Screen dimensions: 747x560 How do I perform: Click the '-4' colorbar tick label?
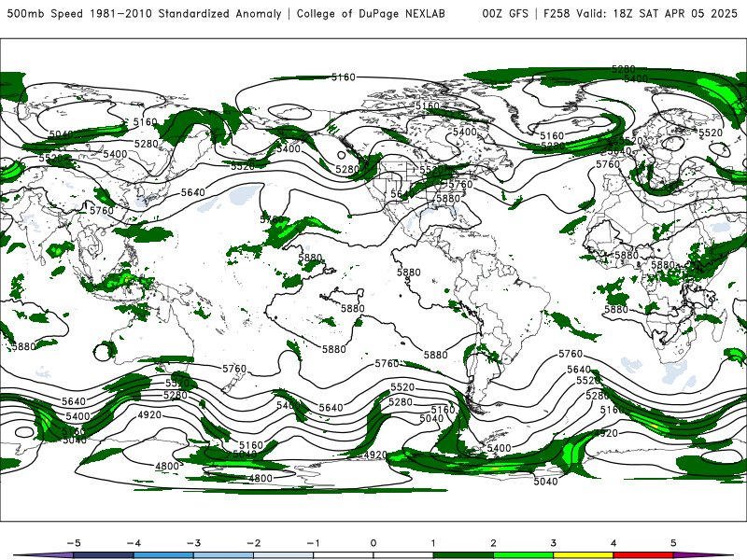click(x=134, y=543)
